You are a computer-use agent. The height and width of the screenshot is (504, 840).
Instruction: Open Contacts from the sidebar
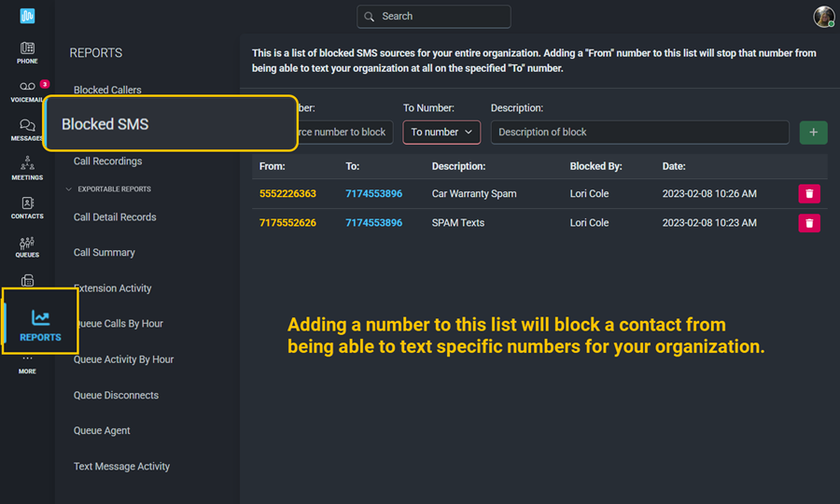[27, 207]
